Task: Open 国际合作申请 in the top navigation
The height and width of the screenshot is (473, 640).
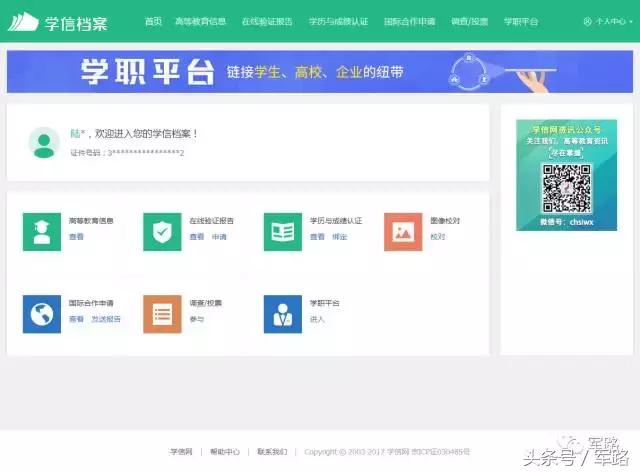Action: 409,21
